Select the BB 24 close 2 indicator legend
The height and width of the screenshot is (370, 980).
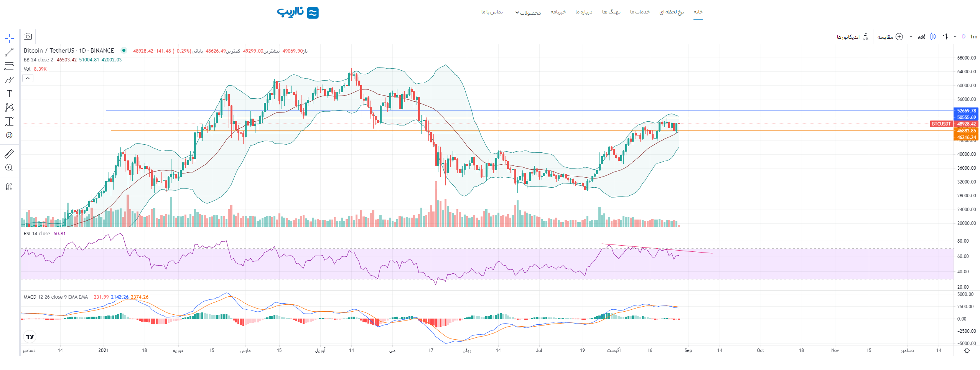[38, 60]
